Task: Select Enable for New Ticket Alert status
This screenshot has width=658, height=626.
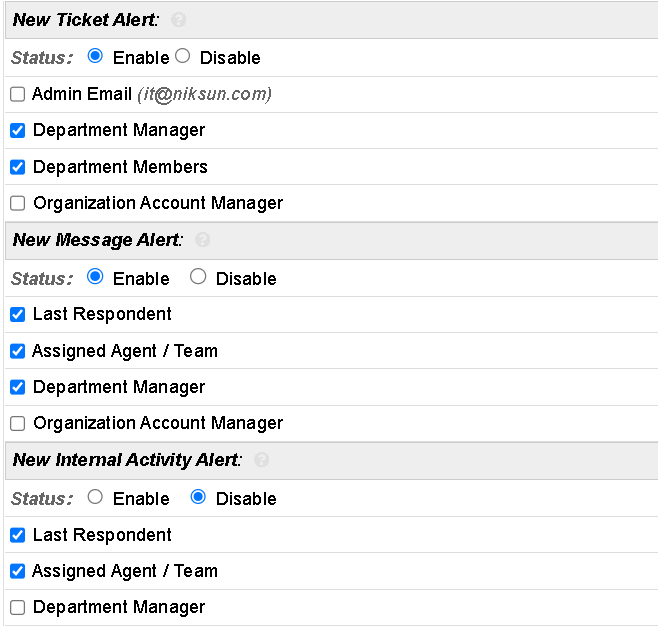Action: tap(96, 56)
